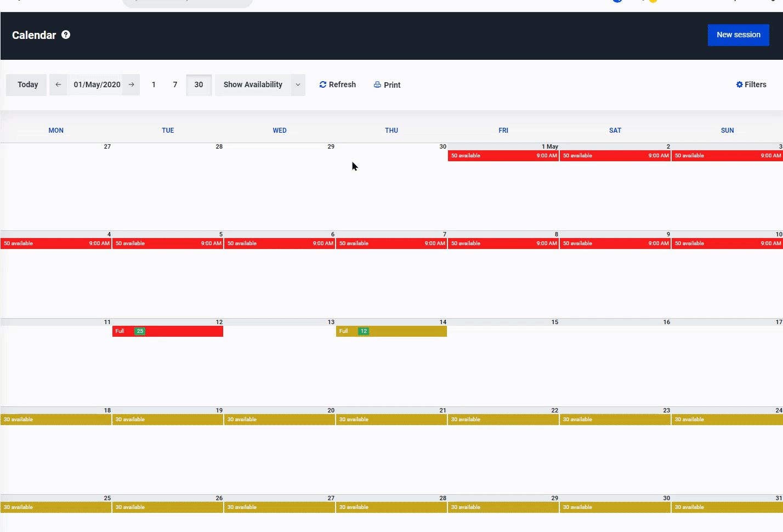This screenshot has height=532, width=783.
Task: Select day number 15
Action: tap(555, 322)
